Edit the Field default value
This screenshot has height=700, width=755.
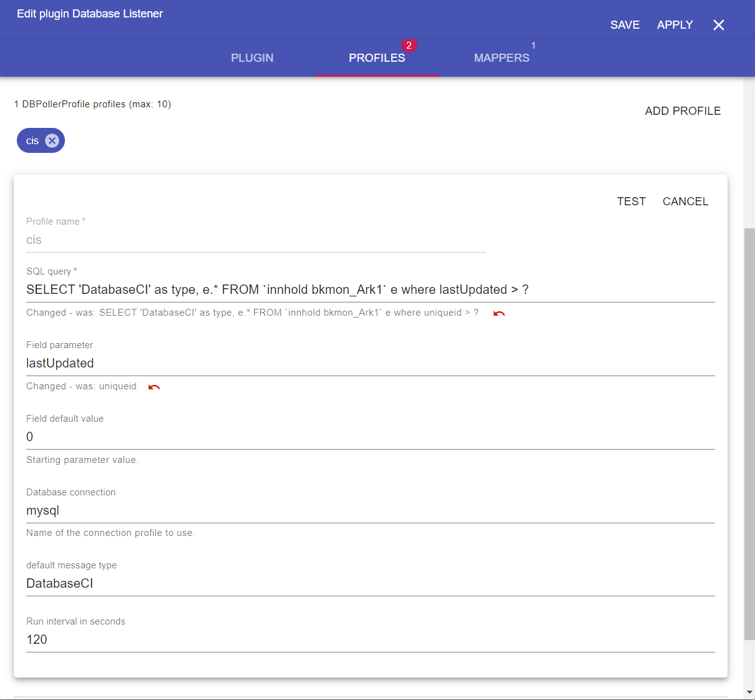[x=369, y=437]
